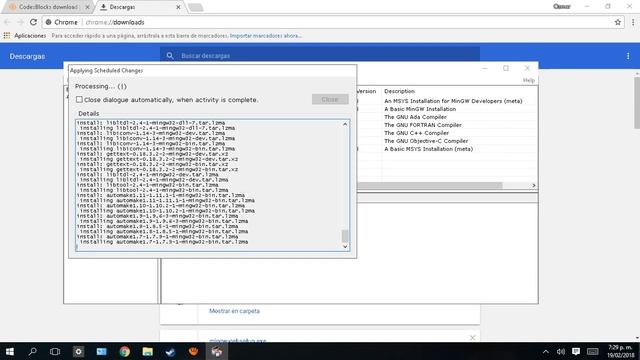Screen dimensions: 640x360
Task: Click the downloads search magnifier icon
Action: pyautogui.click(x=170, y=56)
